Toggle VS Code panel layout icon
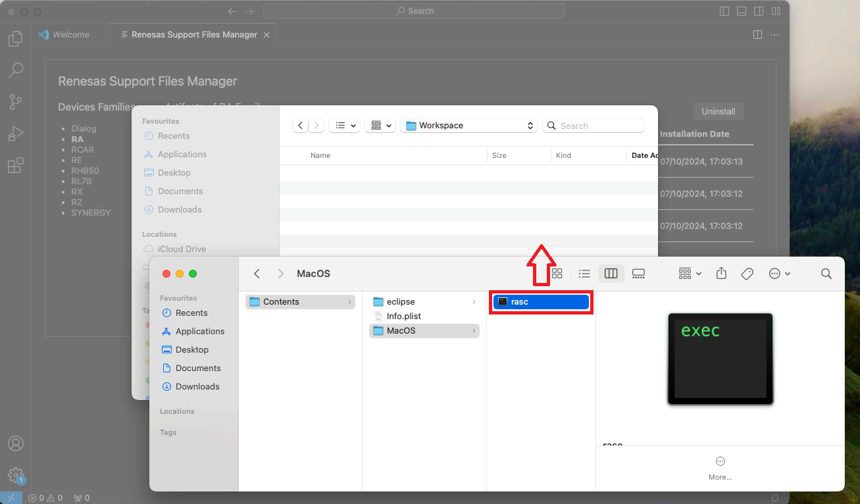 pos(742,11)
